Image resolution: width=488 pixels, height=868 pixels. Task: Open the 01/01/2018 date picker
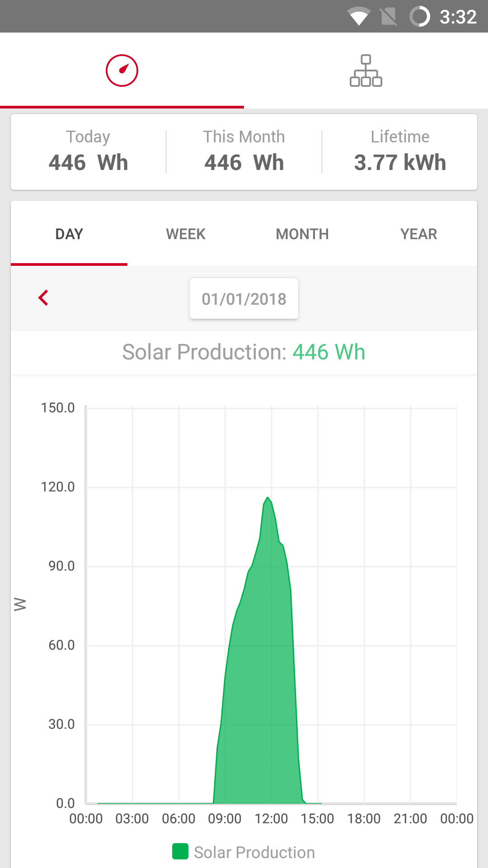coord(244,299)
